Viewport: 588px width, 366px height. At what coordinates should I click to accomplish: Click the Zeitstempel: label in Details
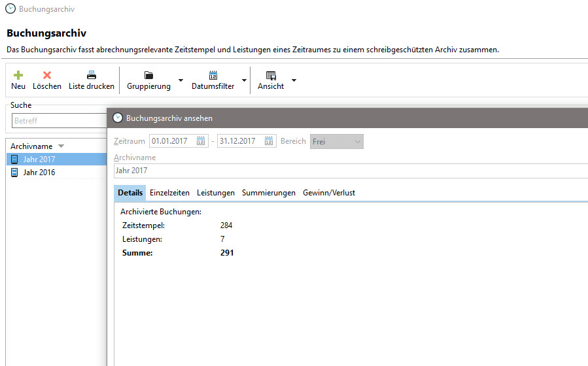pyautogui.click(x=143, y=225)
